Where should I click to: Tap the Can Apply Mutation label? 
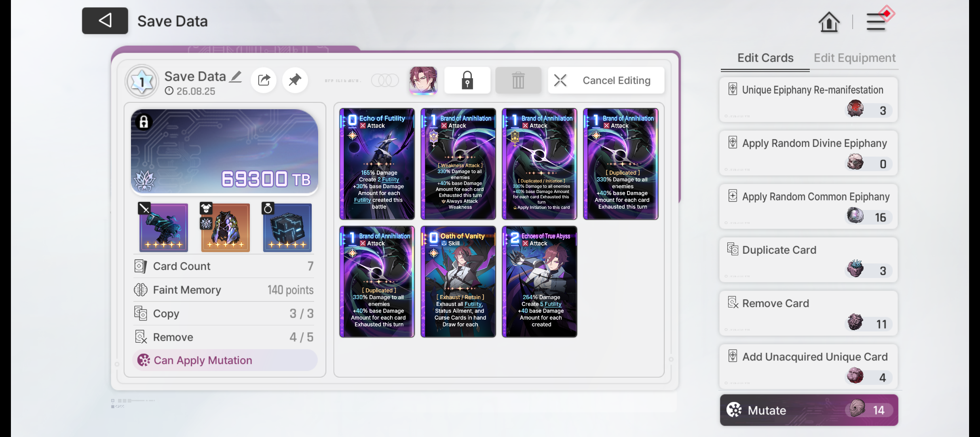(225, 360)
